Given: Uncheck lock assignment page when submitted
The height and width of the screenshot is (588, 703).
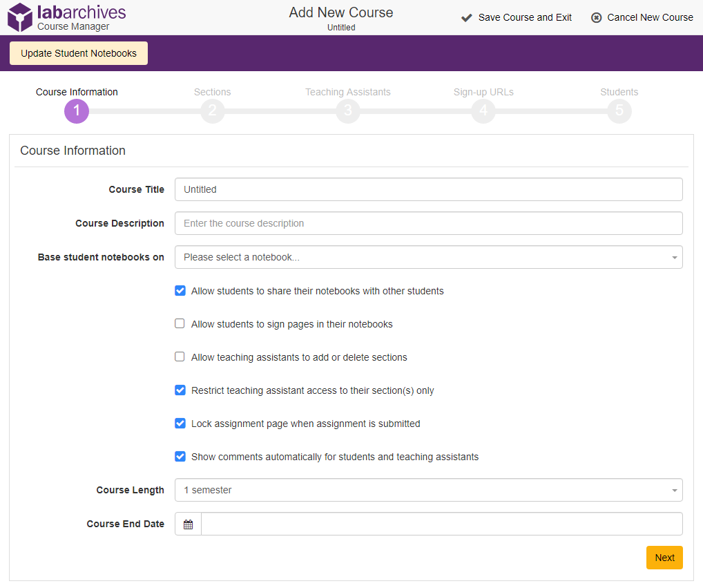Looking at the screenshot, I should 180,424.
